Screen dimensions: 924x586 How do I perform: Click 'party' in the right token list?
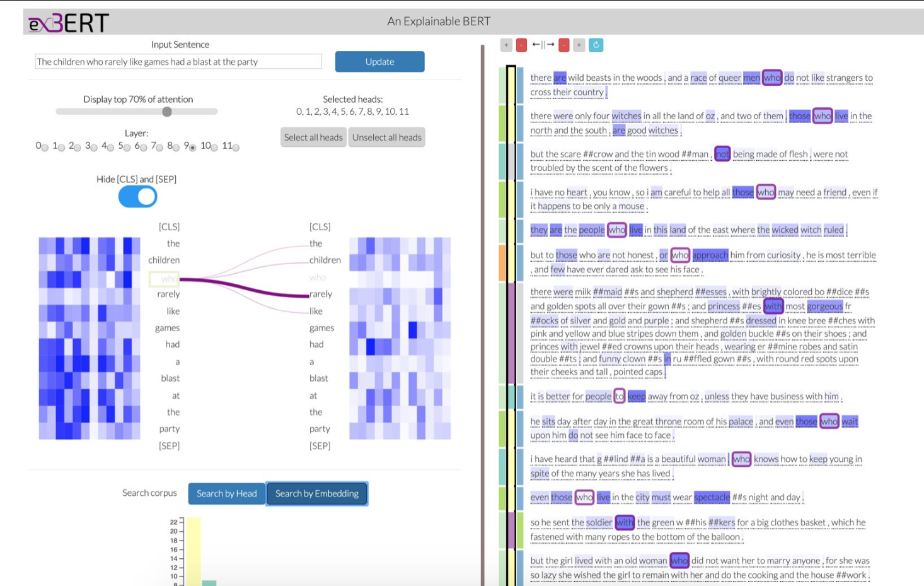click(x=320, y=429)
